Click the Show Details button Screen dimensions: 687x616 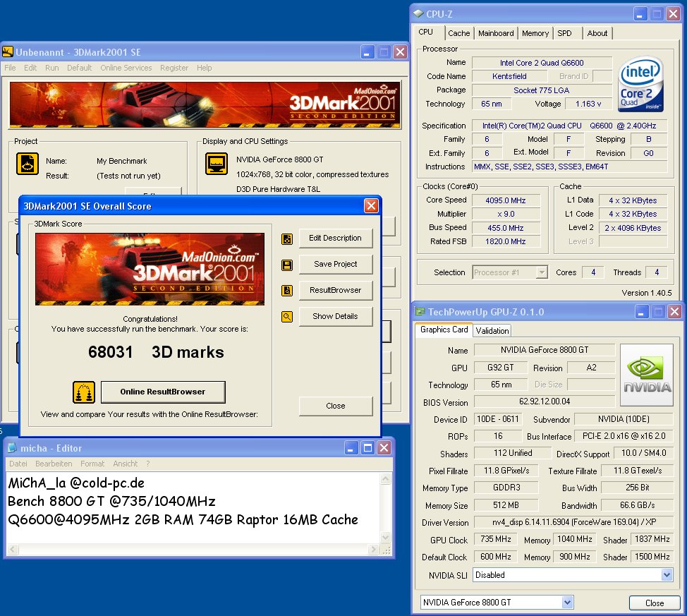point(336,316)
